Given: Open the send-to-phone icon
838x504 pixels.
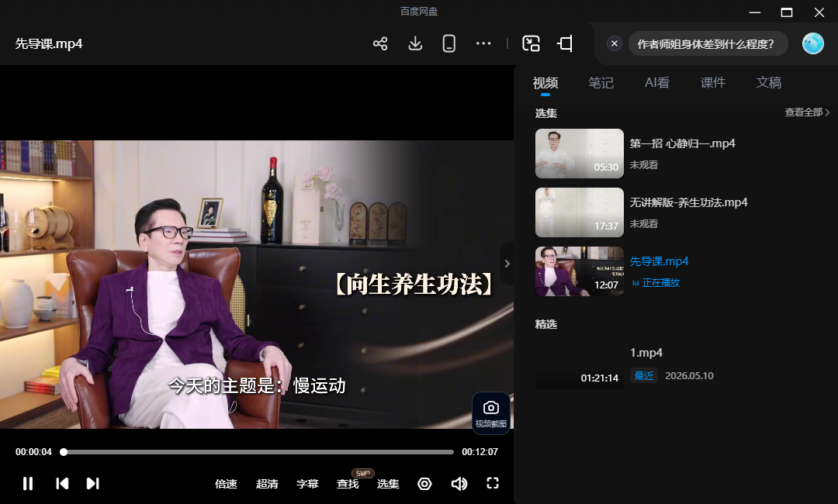Looking at the screenshot, I should [x=449, y=43].
